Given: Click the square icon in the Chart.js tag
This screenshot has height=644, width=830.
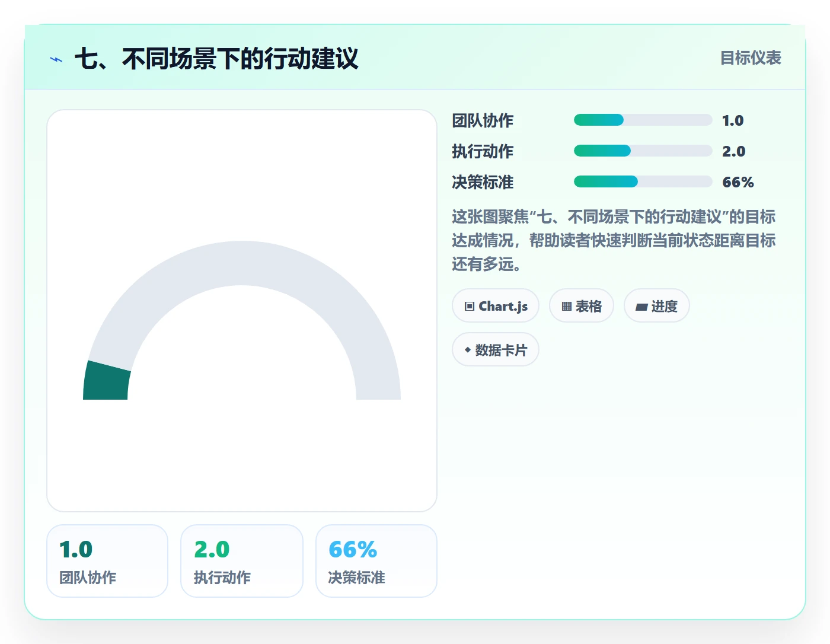Looking at the screenshot, I should pyautogui.click(x=470, y=307).
